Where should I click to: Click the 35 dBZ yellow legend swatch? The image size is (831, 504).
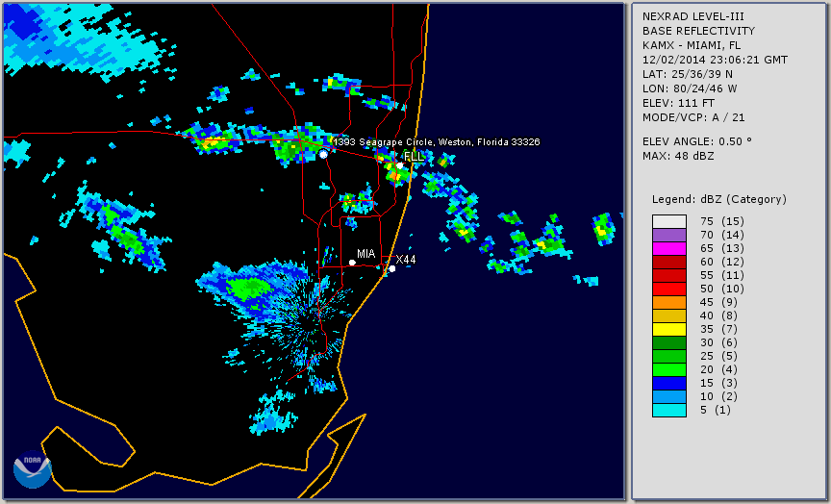pyautogui.click(x=669, y=330)
